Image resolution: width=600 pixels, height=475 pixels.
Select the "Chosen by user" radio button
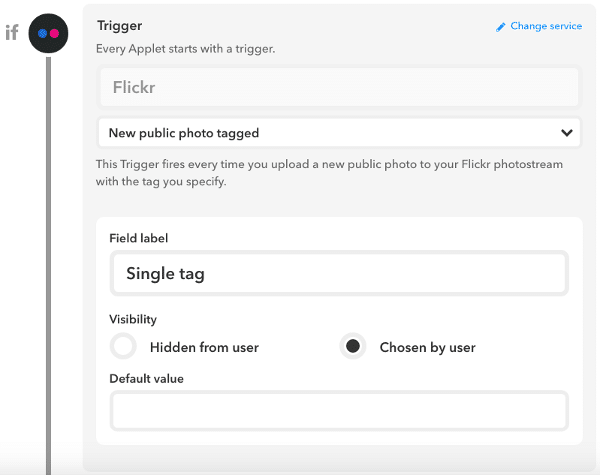click(x=353, y=347)
